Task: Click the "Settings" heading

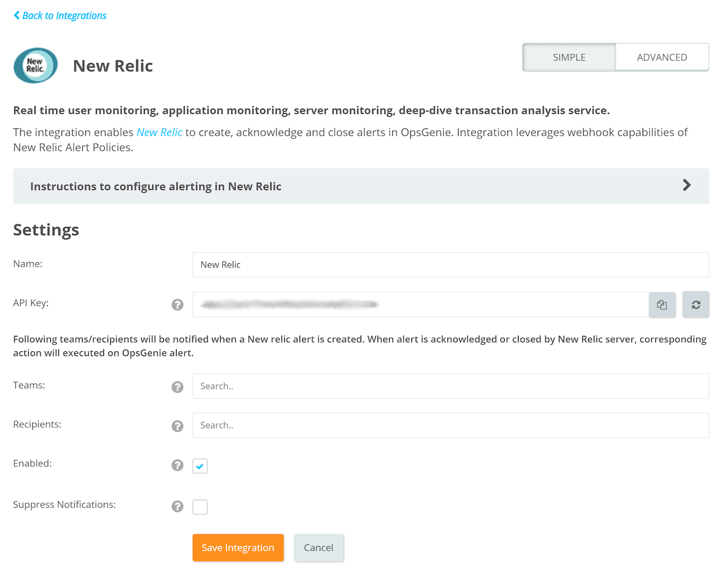Action: (x=46, y=230)
